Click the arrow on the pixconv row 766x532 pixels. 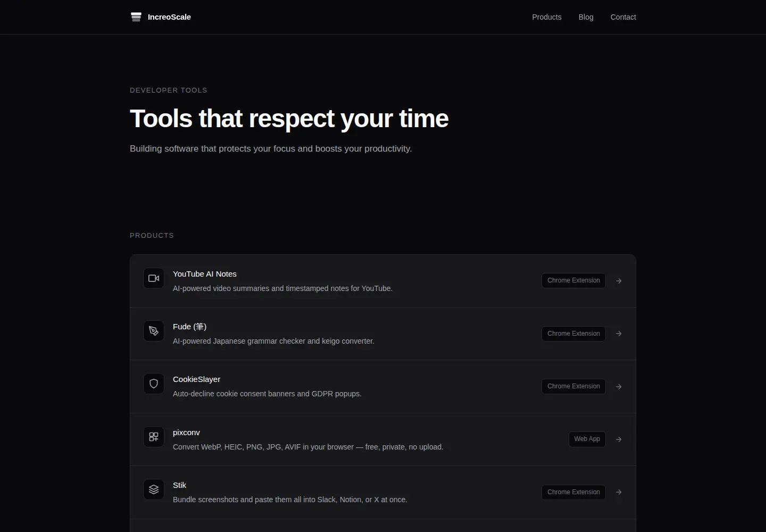point(619,439)
